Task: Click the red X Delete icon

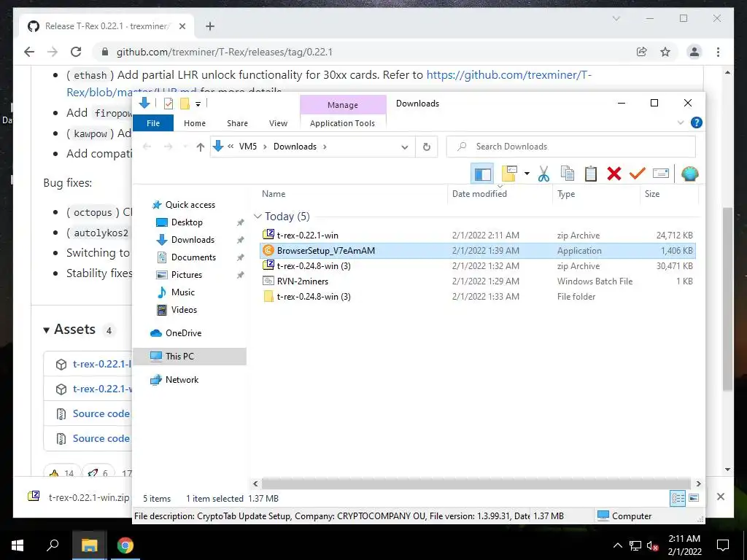Action: click(614, 174)
